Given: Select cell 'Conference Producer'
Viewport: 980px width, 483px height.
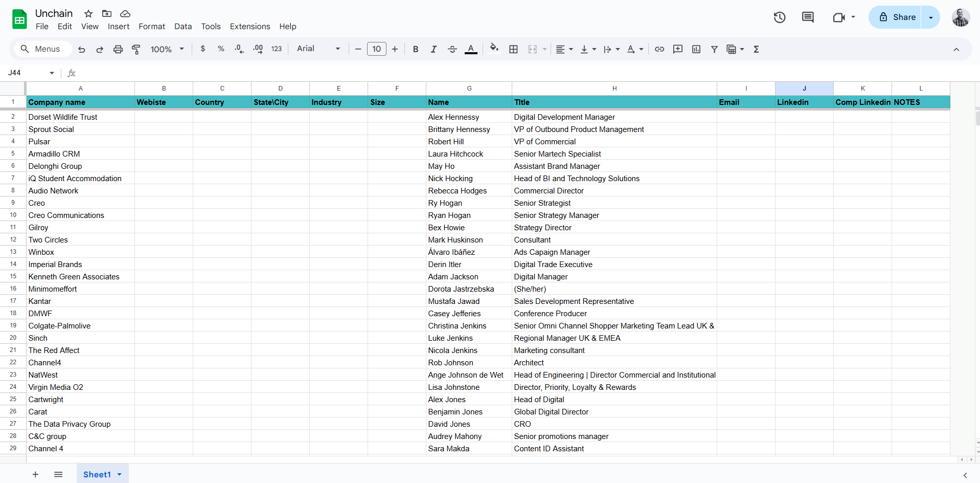Looking at the screenshot, I should tap(614, 314).
